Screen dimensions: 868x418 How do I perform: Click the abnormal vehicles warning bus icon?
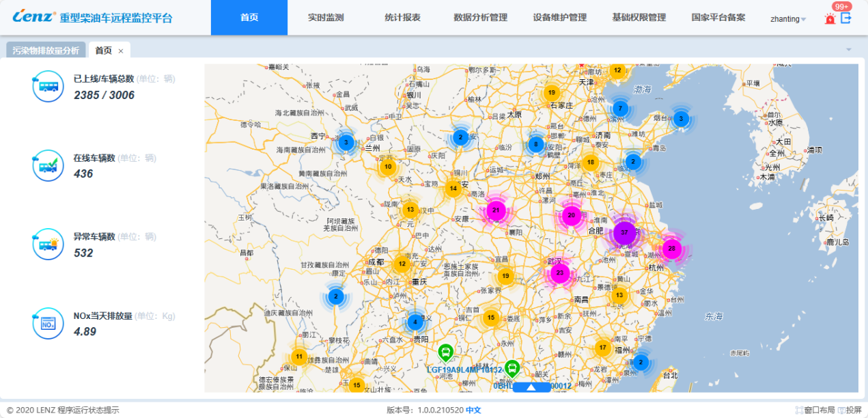pos(48,244)
